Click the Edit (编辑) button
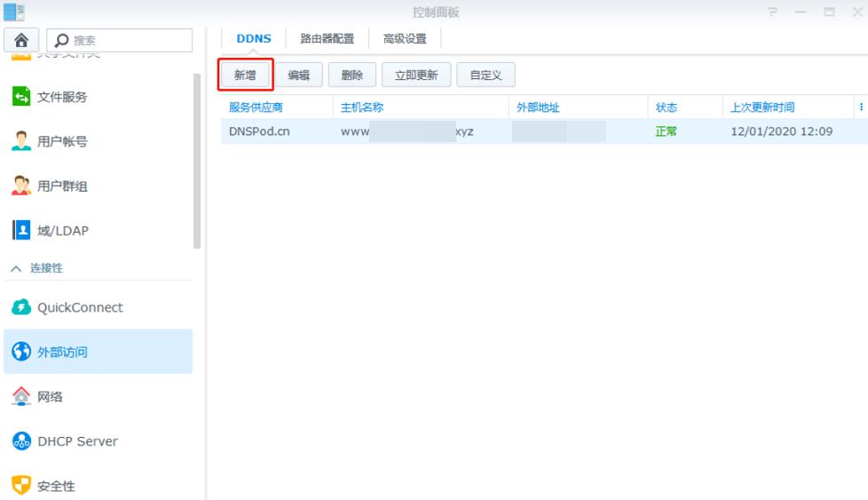Viewport: 868px width, 500px height. 298,75
